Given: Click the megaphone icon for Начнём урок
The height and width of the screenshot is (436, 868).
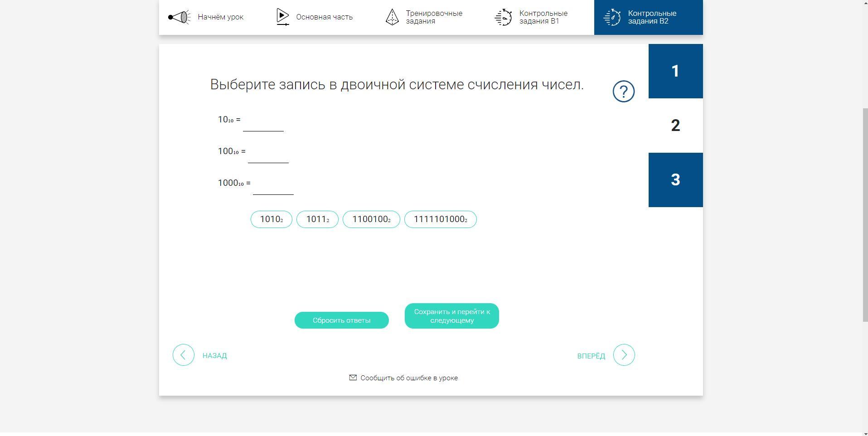Looking at the screenshot, I should pos(179,17).
